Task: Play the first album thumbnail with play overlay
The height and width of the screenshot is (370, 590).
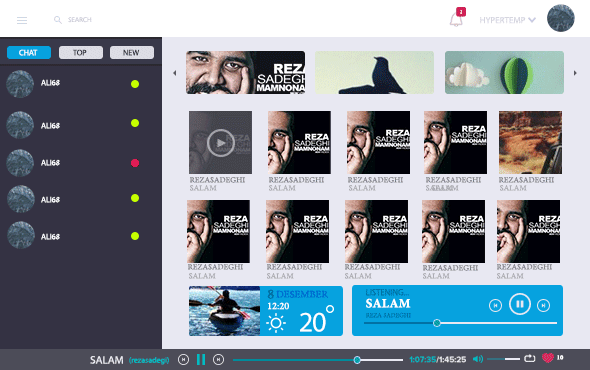Action: point(220,142)
